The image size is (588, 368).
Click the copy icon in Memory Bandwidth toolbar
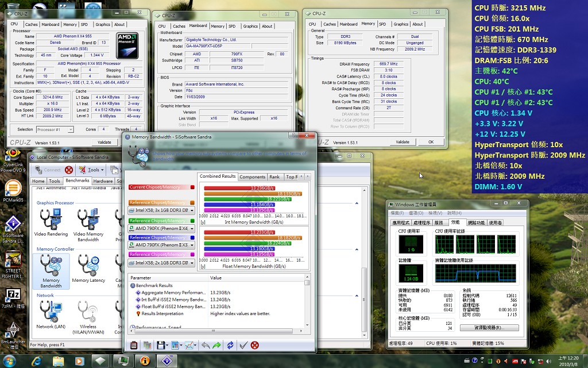point(147,345)
